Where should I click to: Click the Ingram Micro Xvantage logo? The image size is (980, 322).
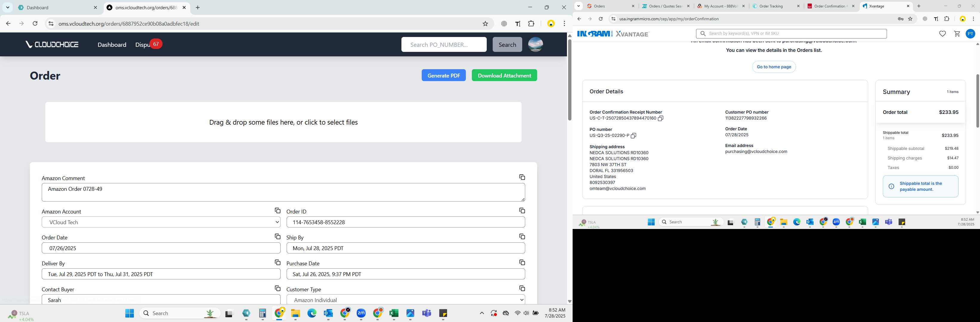point(613,34)
